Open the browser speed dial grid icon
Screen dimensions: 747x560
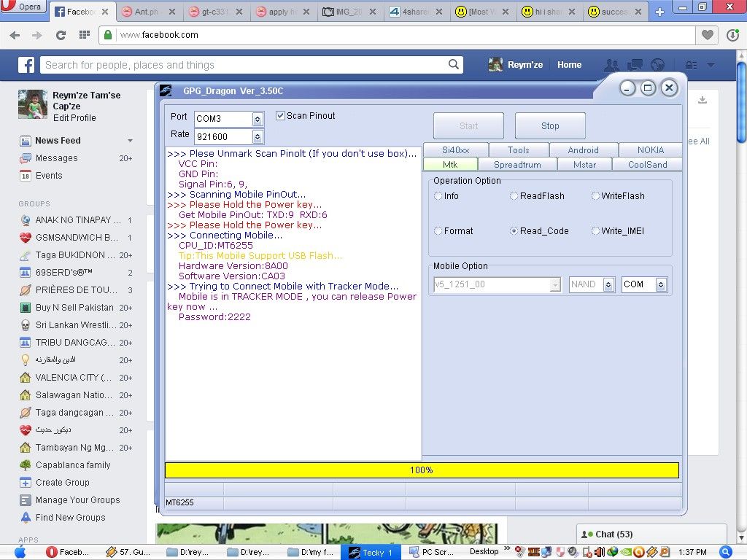84,35
